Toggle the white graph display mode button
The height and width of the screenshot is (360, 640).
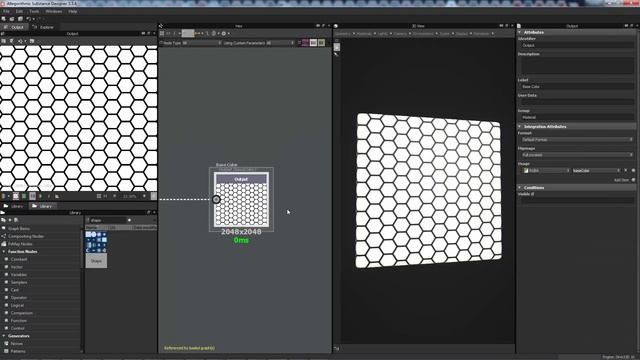pyautogui.click(x=313, y=43)
